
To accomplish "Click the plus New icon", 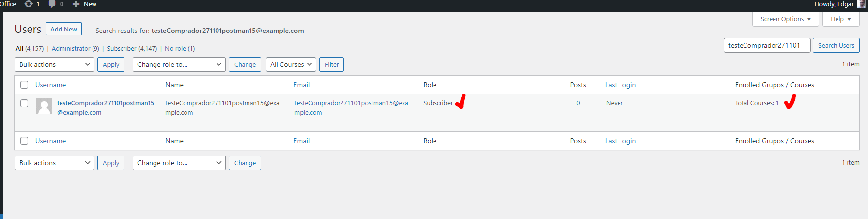I will 76,4.
